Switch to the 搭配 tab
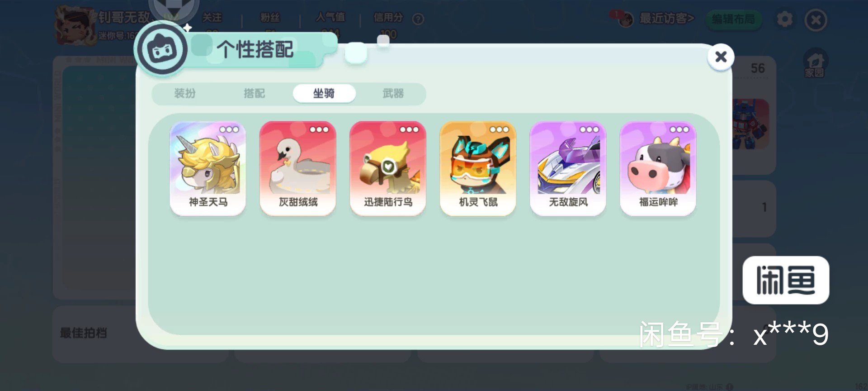 pyautogui.click(x=254, y=93)
